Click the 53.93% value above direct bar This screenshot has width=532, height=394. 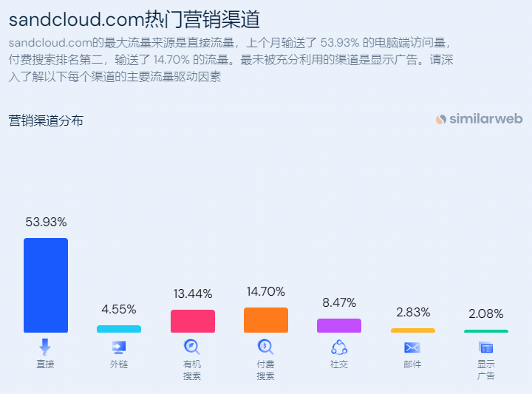tap(46, 223)
